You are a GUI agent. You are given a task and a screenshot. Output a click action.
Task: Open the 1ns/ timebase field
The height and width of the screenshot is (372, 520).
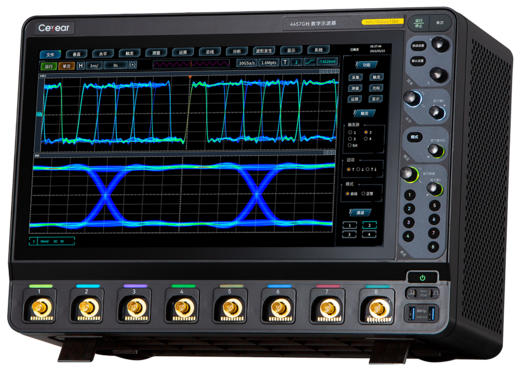click(95, 65)
